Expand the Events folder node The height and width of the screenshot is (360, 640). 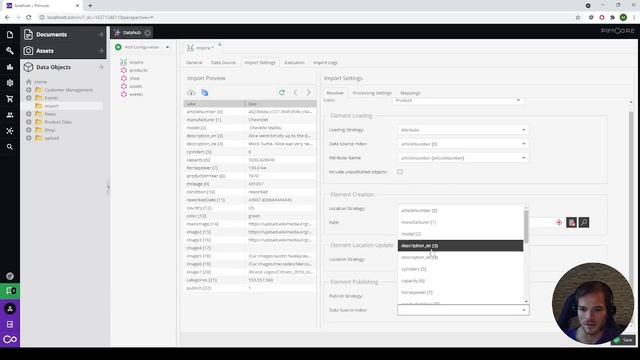click(29, 98)
